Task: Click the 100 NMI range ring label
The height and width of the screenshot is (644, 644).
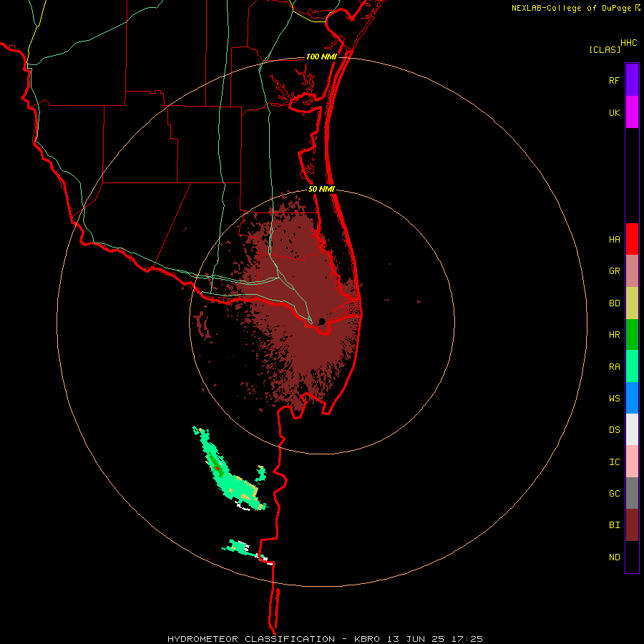Action: [x=321, y=57]
